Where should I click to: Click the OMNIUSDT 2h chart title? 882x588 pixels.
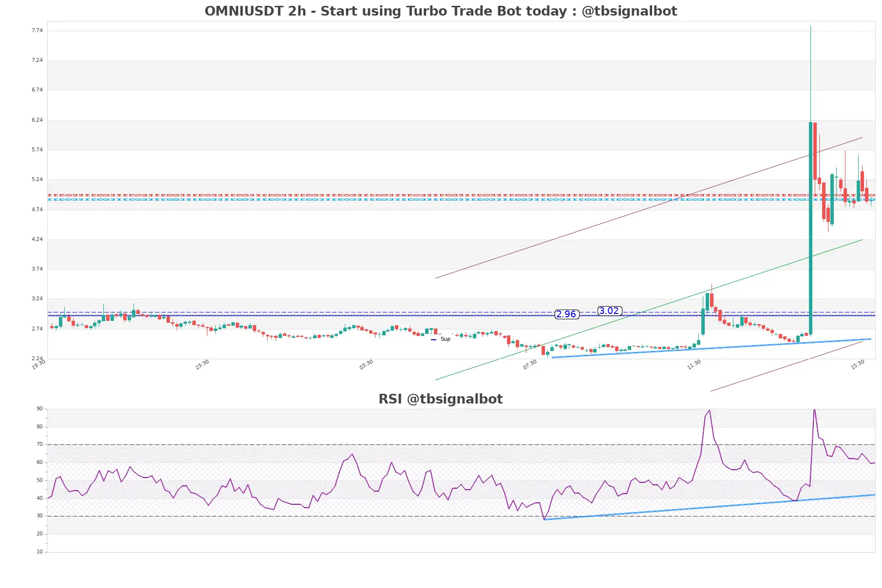click(441, 11)
